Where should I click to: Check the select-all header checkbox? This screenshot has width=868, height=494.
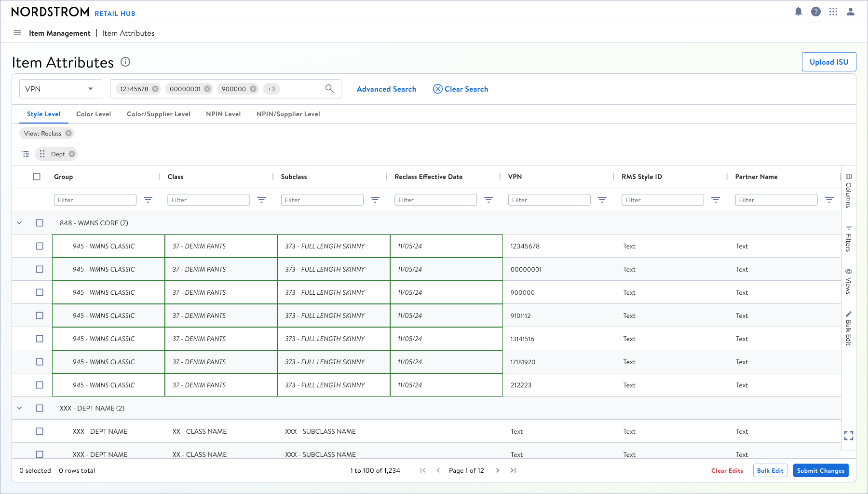tap(37, 177)
